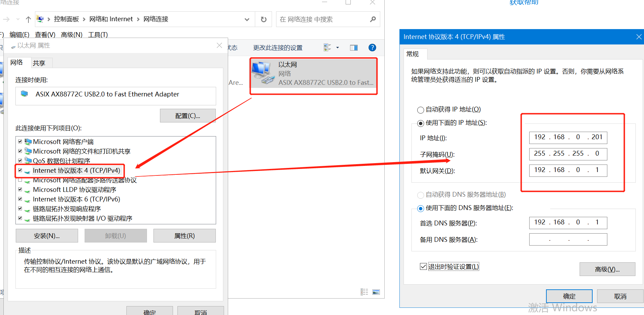Open the 高级(N) menu
Viewport: 644px width, 315px height.
tap(72, 35)
